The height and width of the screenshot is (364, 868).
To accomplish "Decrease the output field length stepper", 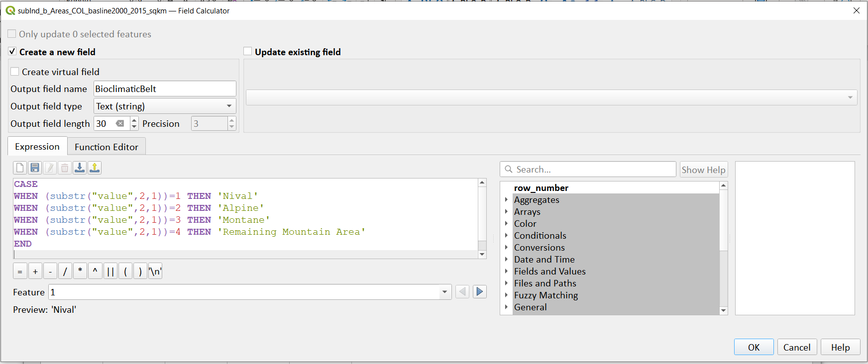I will pos(134,127).
